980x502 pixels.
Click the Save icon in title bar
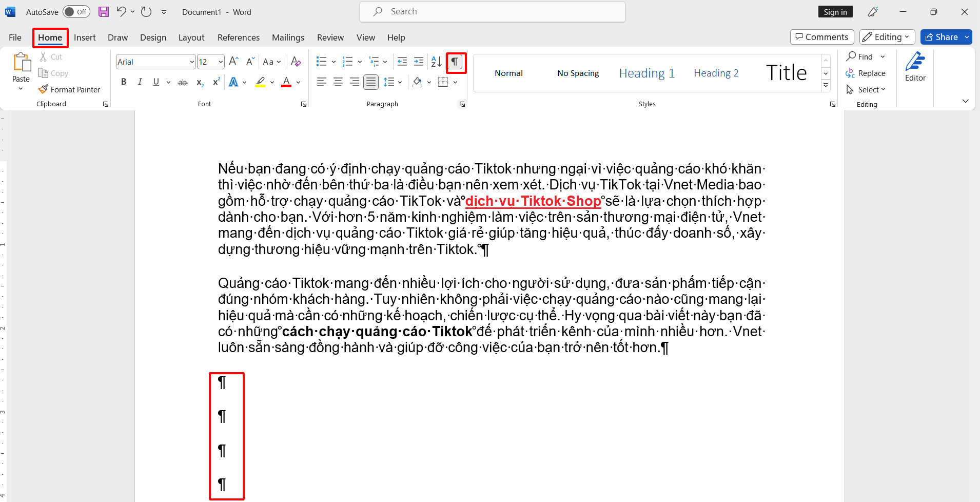(104, 12)
